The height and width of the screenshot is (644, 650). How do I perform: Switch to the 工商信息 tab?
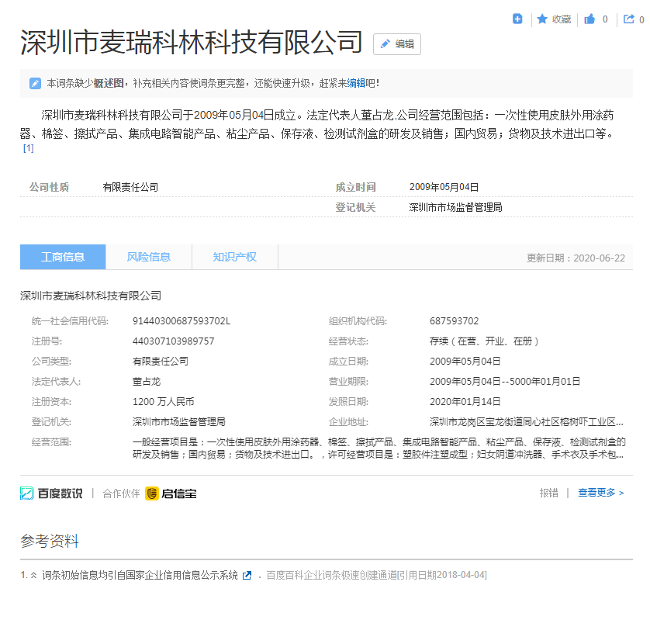tap(63, 257)
